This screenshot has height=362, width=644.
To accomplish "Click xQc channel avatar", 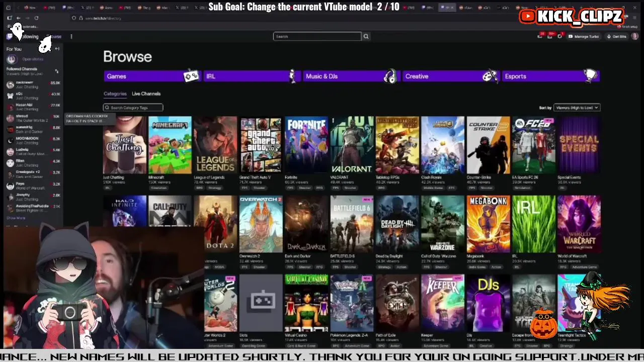I will (x=10, y=96).
